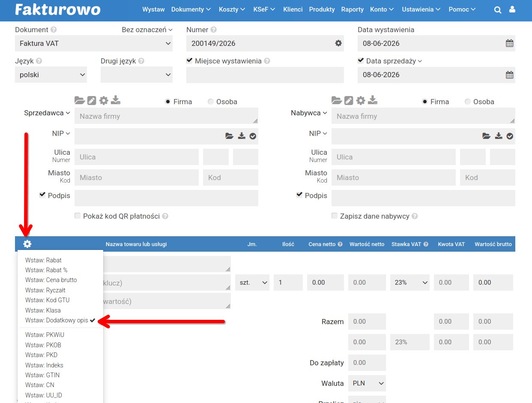Go to Raporty page
532x403 pixels.
(353, 9)
